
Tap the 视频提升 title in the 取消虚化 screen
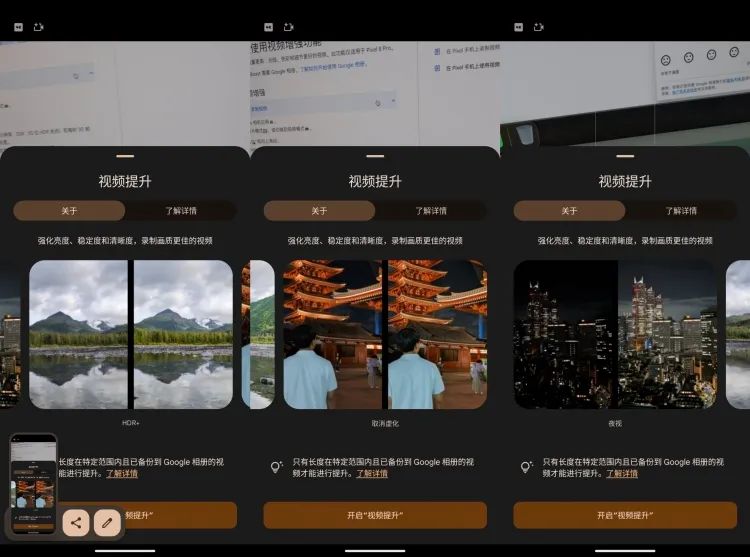pyautogui.click(x=375, y=181)
